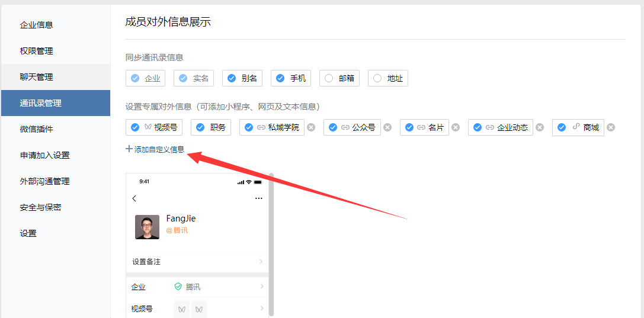Uncheck the 视频号 checkbox

tap(134, 127)
